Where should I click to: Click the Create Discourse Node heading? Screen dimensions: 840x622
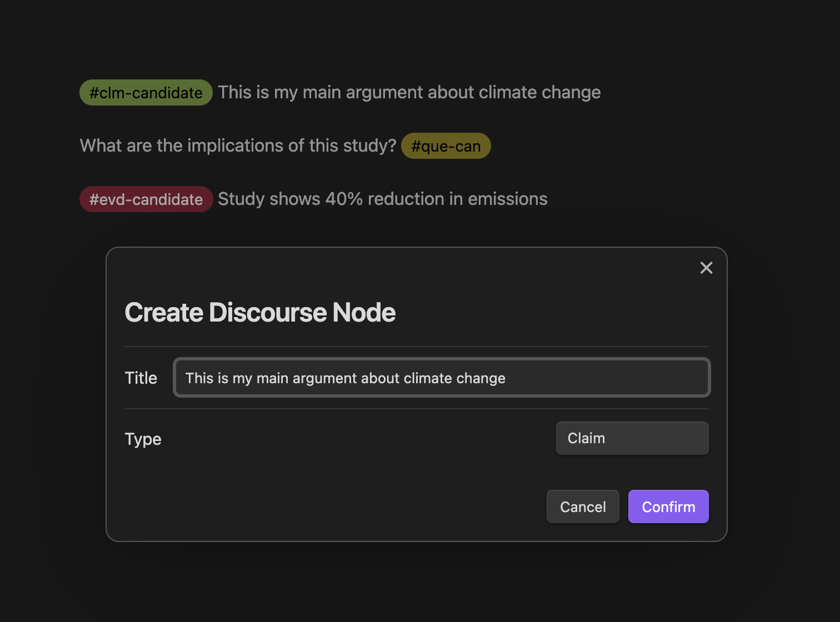260,312
